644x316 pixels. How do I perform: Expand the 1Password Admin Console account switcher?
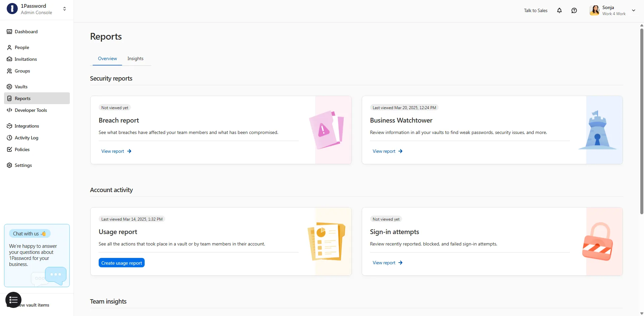[64, 9]
